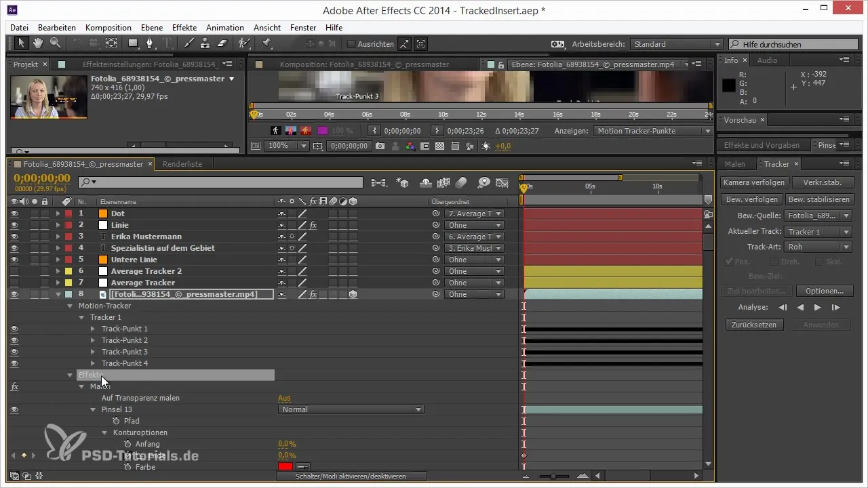
Task: Select the Rectangle shape tool
Action: [x=133, y=43]
